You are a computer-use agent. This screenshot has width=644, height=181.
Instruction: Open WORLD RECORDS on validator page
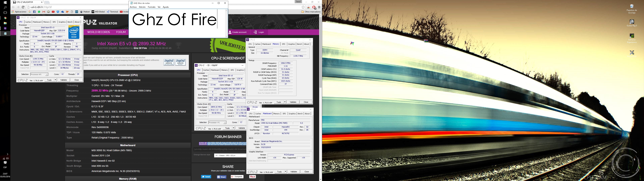click(98, 32)
